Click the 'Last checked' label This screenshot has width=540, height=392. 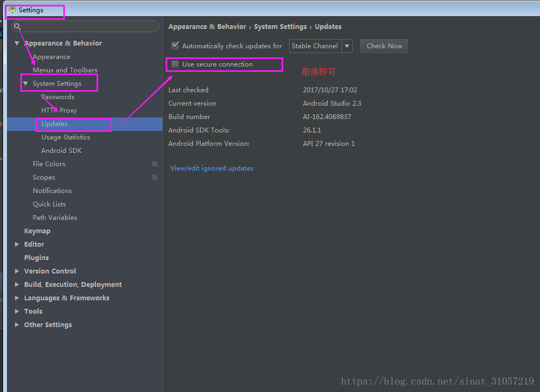188,90
